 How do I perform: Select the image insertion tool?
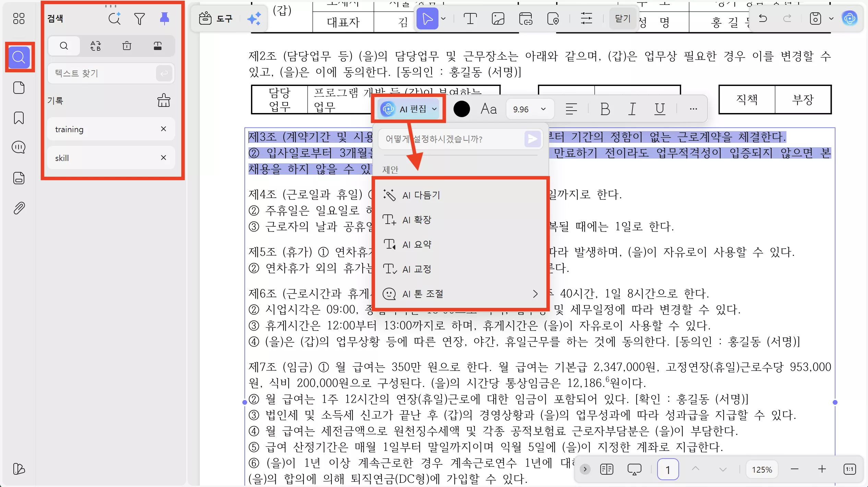[498, 18]
